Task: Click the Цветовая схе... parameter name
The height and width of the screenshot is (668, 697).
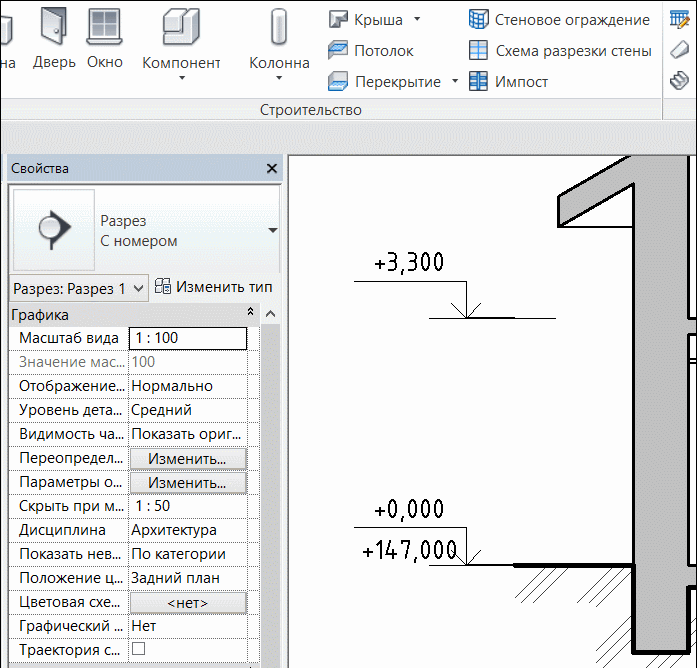Action: [x=69, y=602]
